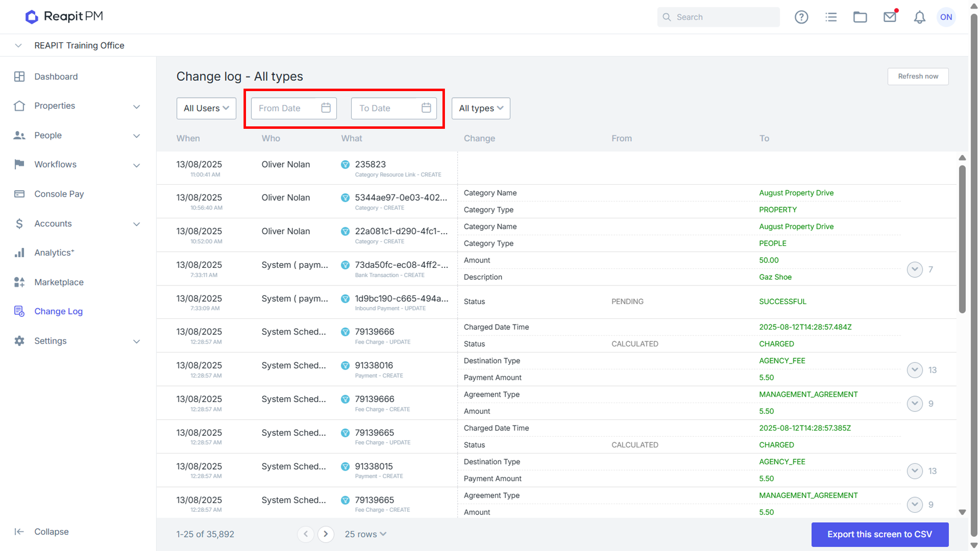The image size is (980, 551).
Task: Go to Console Pay in sidebar
Action: (x=59, y=194)
